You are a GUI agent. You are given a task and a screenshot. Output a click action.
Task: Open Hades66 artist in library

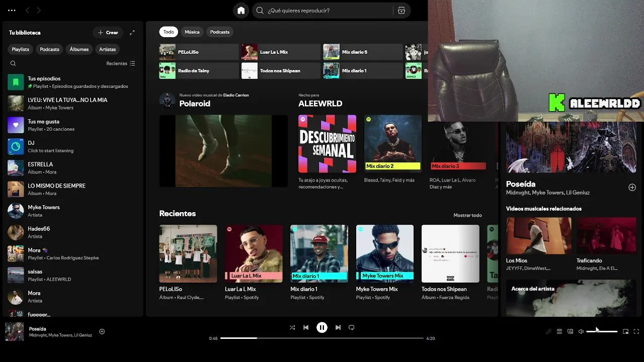[x=73, y=232]
